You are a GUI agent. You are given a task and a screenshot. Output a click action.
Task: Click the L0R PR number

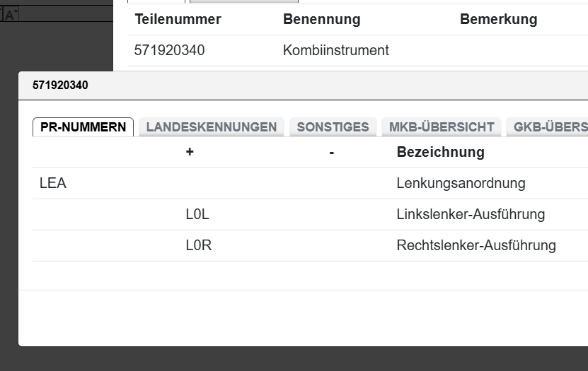198,246
